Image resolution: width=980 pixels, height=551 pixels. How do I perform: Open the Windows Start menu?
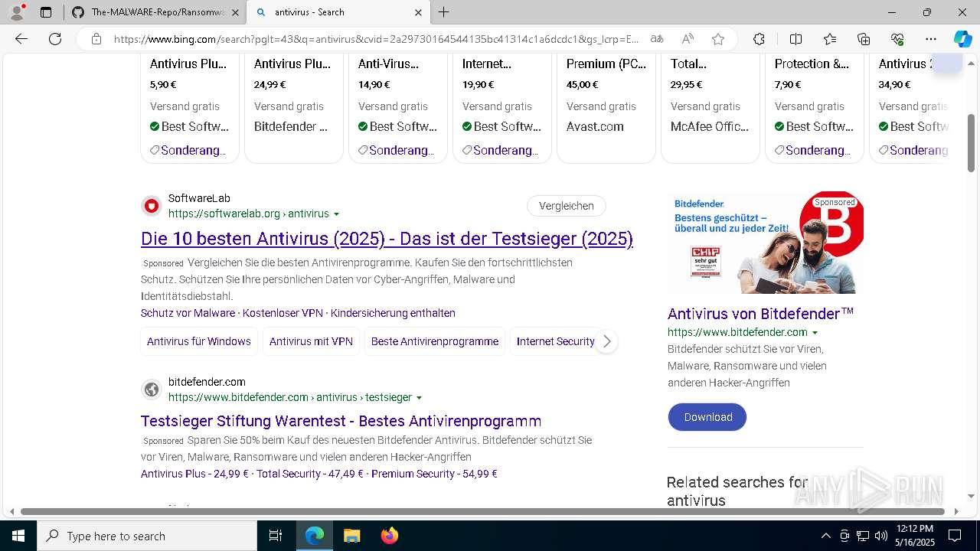click(x=18, y=536)
